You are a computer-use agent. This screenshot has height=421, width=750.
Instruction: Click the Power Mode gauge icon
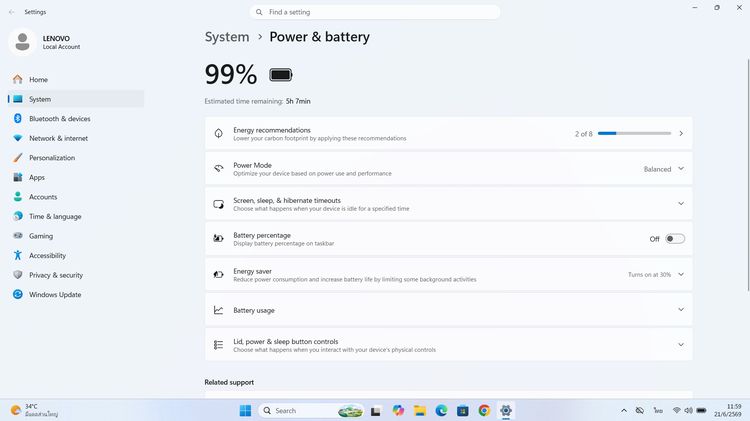coord(219,168)
